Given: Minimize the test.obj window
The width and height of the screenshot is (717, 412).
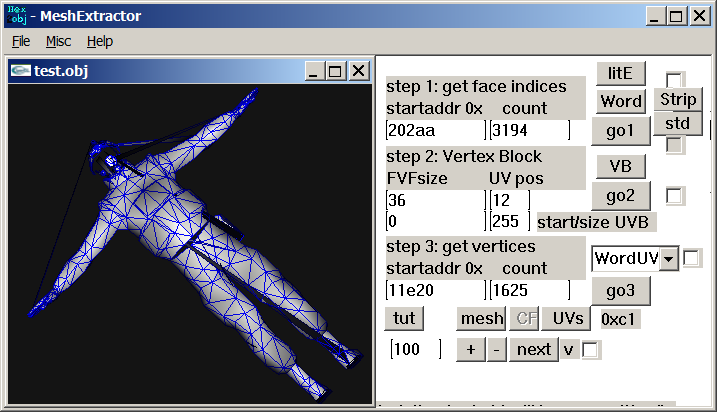Looking at the screenshot, I should pos(314,71).
